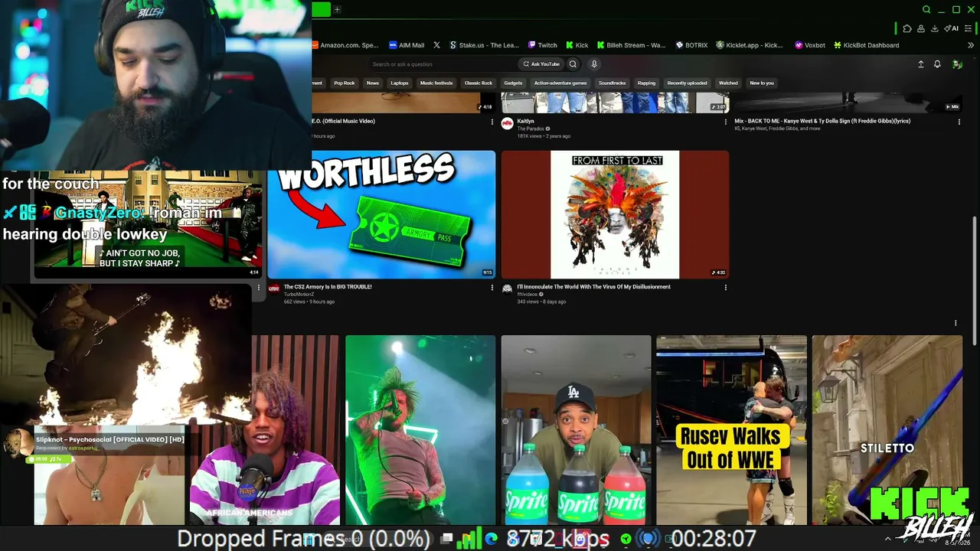The width and height of the screenshot is (980, 551).
Task: Select the Pop Rock filter chip
Action: (345, 83)
